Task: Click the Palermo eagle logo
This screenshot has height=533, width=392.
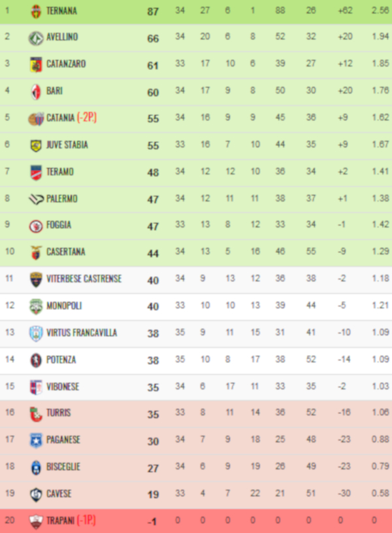Action: tap(36, 199)
